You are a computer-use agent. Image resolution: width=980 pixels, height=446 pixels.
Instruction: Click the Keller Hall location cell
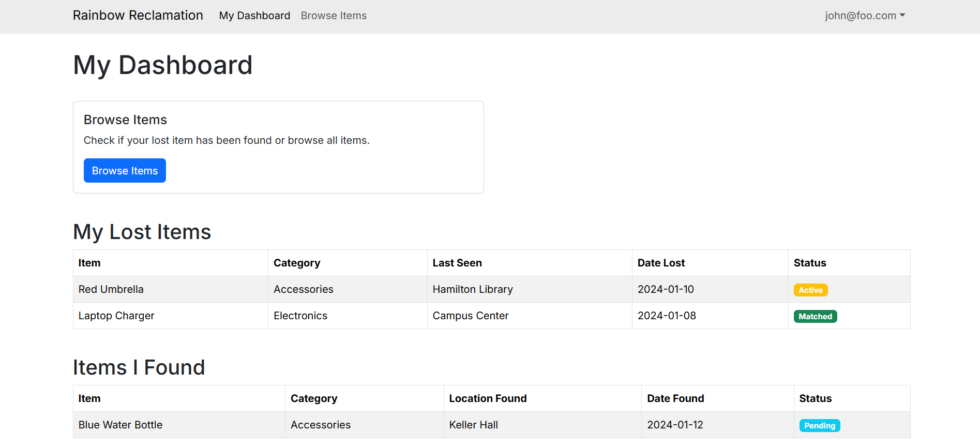(x=474, y=425)
